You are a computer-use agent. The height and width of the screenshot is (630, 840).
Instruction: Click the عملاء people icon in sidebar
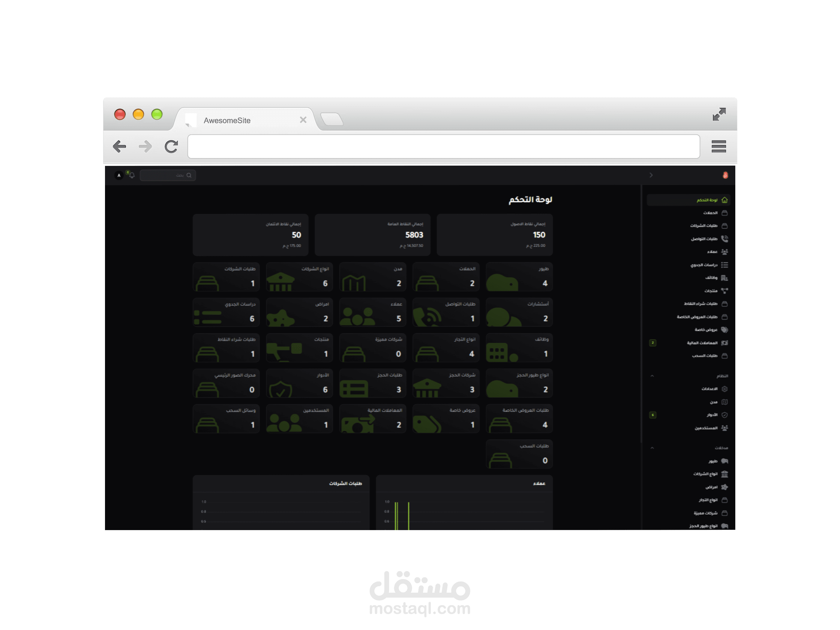(724, 252)
